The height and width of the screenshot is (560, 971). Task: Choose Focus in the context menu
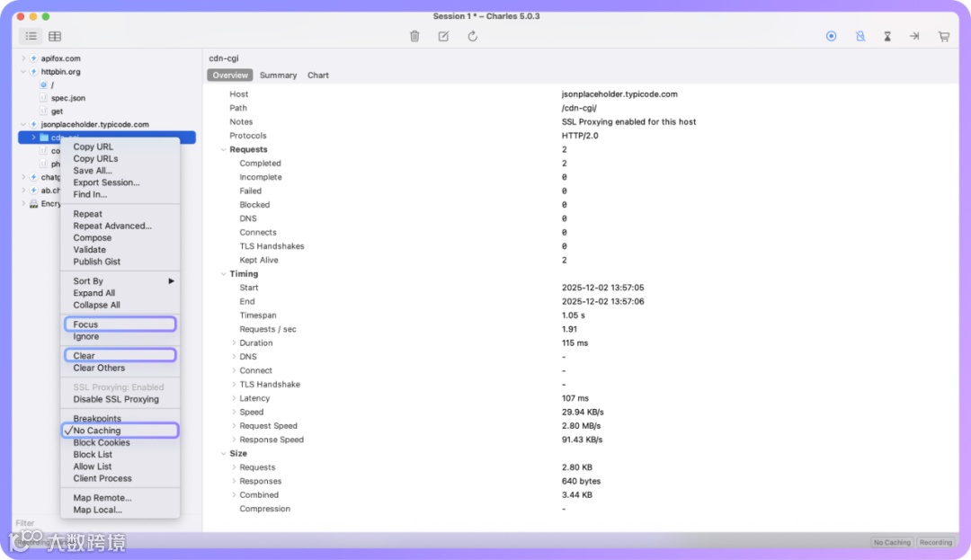click(120, 324)
